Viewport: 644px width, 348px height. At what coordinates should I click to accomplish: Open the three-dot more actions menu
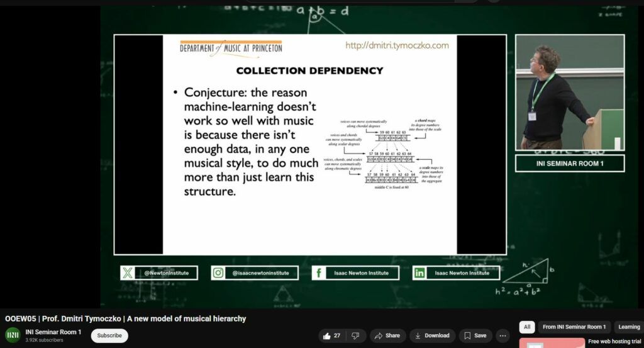click(502, 335)
